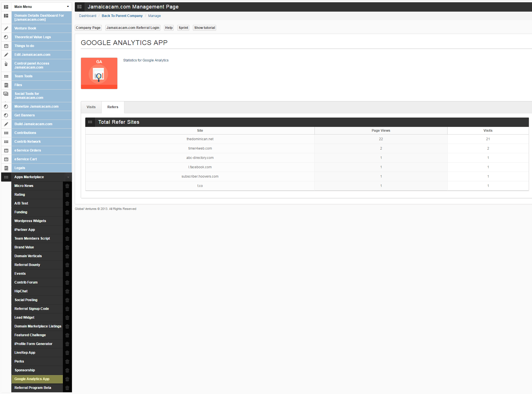Select the Refers tab

click(113, 107)
